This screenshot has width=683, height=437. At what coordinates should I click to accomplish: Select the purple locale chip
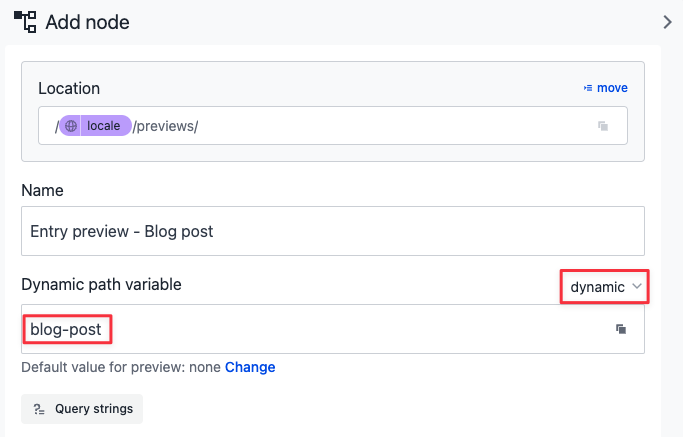click(96, 126)
